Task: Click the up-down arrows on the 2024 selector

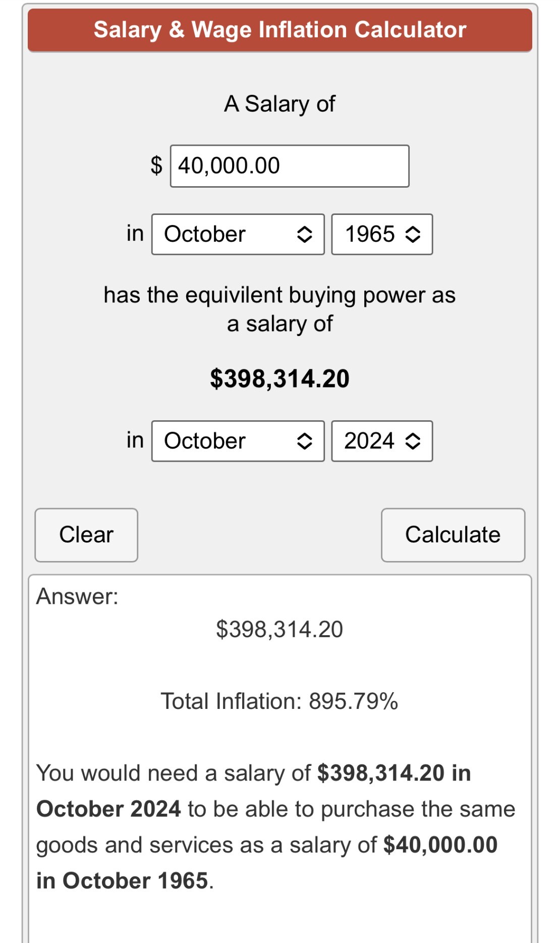Action: (x=413, y=441)
